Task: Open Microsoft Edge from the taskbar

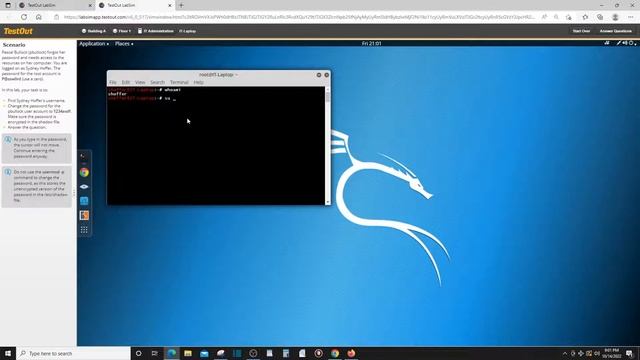Action: pos(171,353)
